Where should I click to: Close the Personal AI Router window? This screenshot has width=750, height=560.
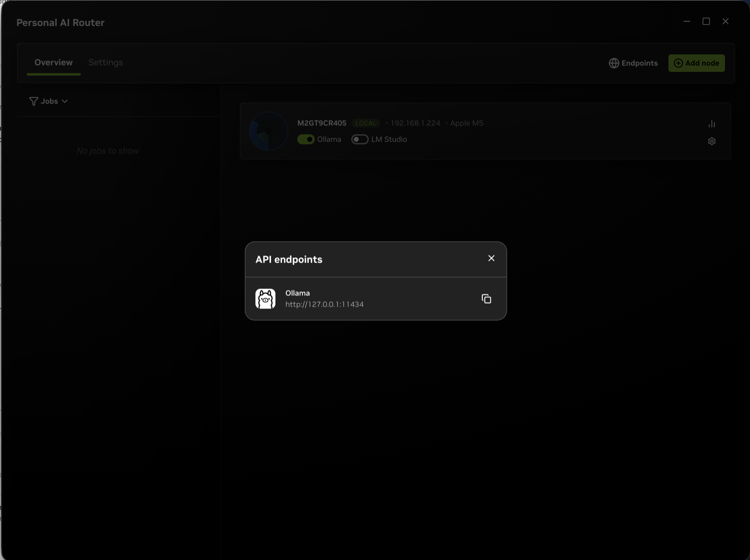(726, 21)
